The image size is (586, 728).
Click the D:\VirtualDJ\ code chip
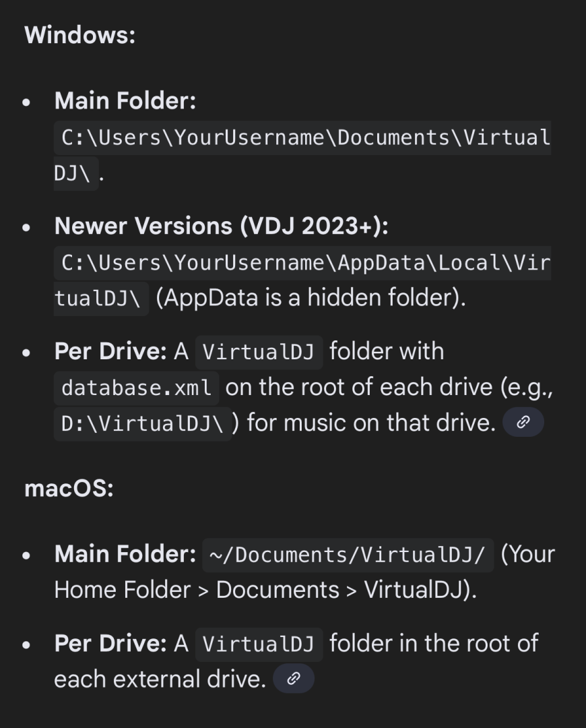point(142,423)
